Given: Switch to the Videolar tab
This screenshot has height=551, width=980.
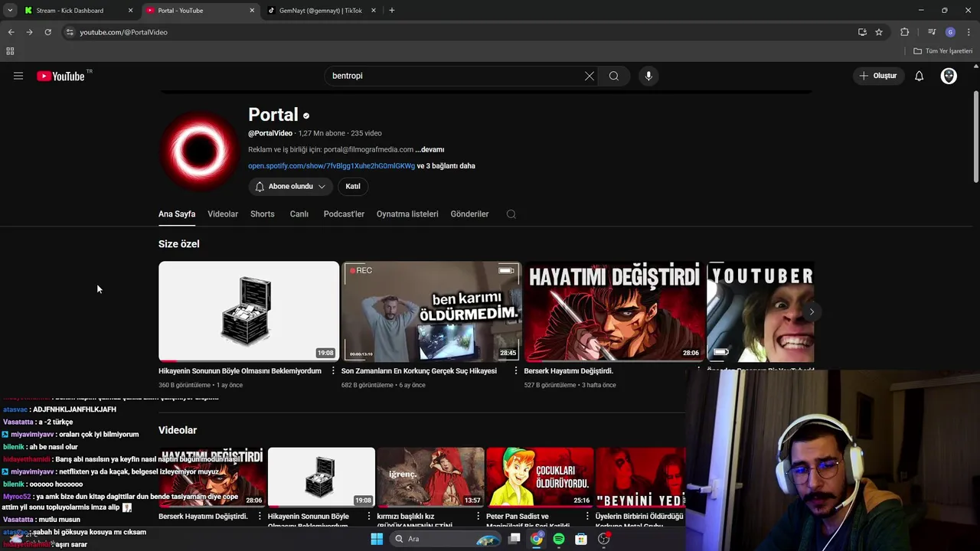Looking at the screenshot, I should pyautogui.click(x=223, y=214).
